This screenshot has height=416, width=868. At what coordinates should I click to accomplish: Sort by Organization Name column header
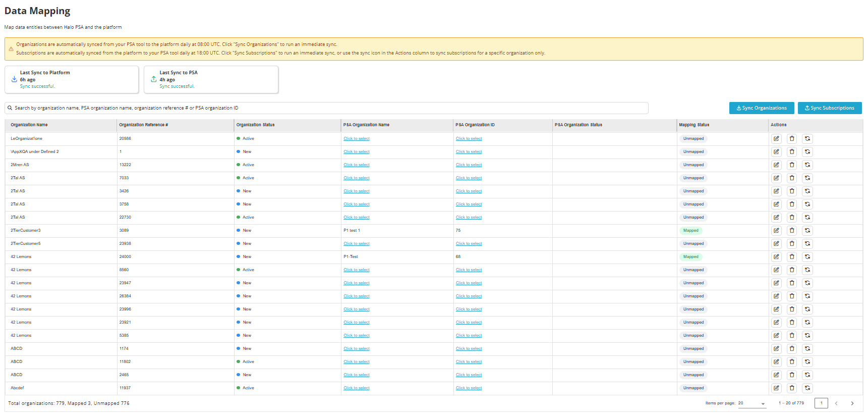pyautogui.click(x=29, y=125)
